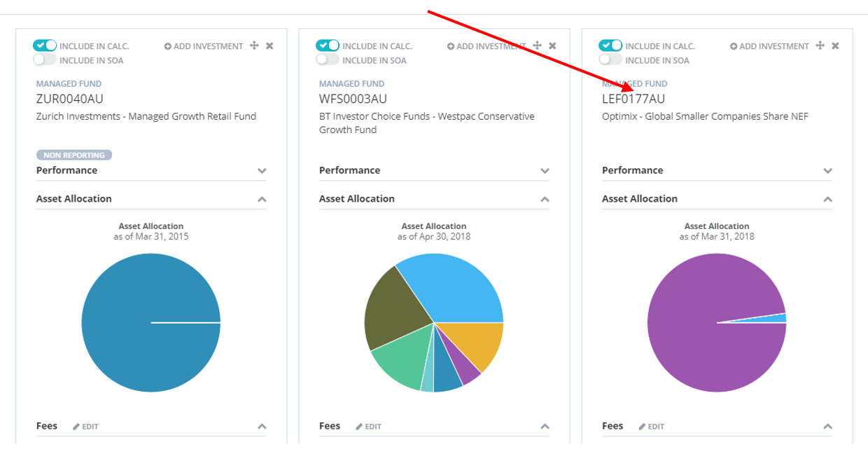
Task: Collapse Fees section on Optimix card
Action: pos(827,427)
